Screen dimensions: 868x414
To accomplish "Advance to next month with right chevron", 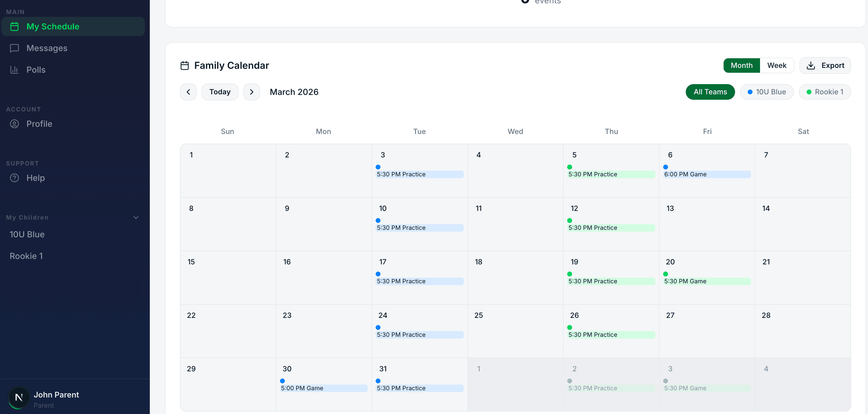I will 251,92.
